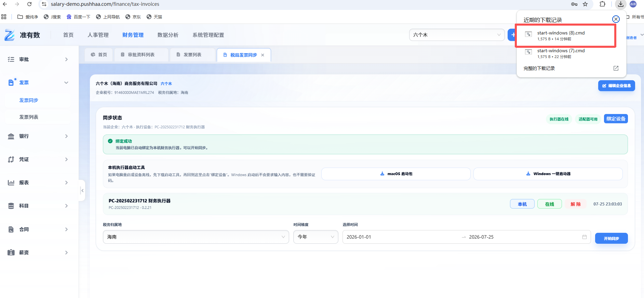The image size is (644, 298).
Task: Click the 解除 unbind button
Action: (x=576, y=204)
